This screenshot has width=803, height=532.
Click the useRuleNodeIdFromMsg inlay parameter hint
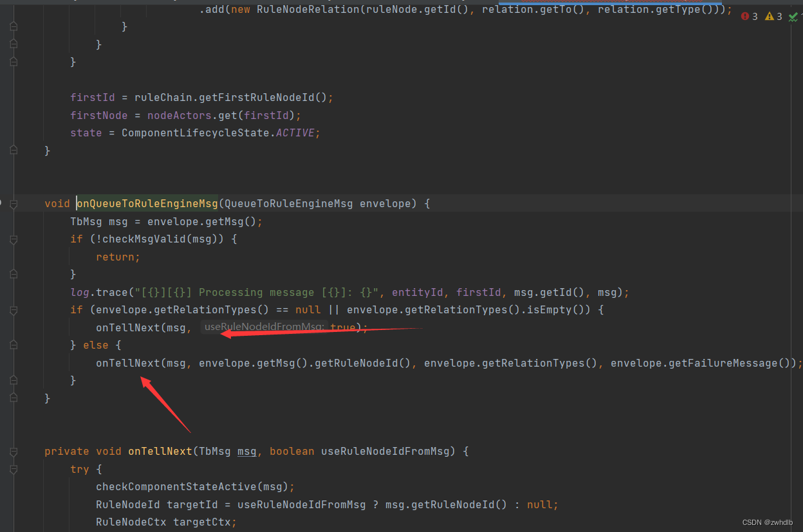[x=264, y=327]
